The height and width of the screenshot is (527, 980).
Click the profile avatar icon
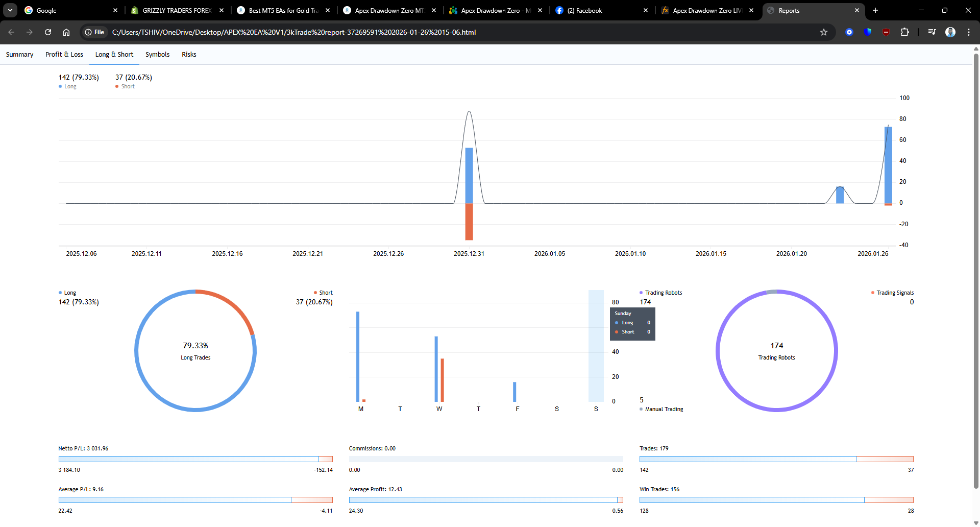tap(950, 32)
